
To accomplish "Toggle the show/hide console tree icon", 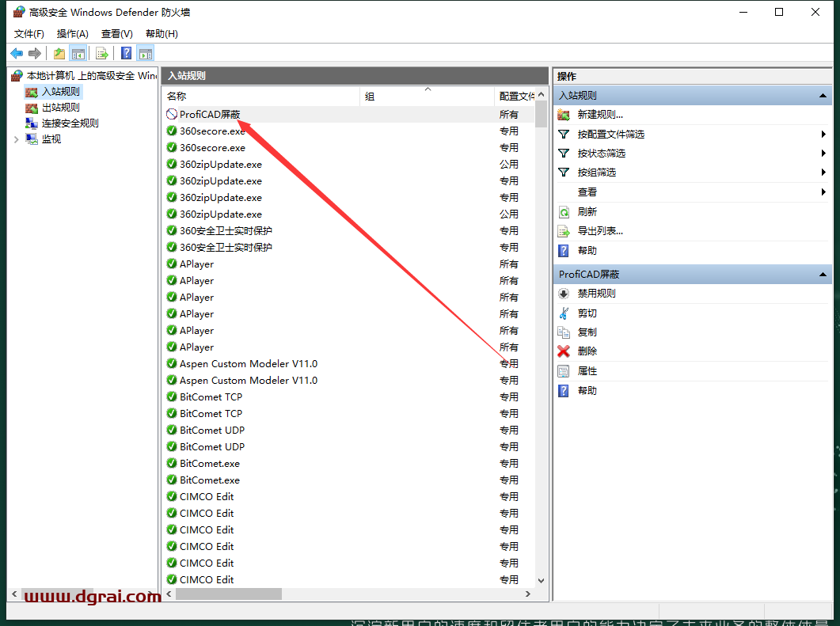I will tap(78, 53).
